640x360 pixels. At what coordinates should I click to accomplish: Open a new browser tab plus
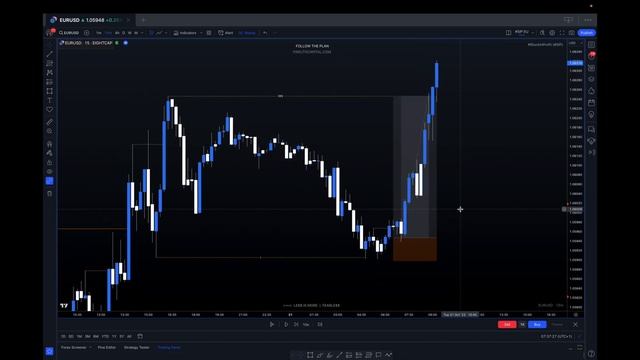[143, 20]
